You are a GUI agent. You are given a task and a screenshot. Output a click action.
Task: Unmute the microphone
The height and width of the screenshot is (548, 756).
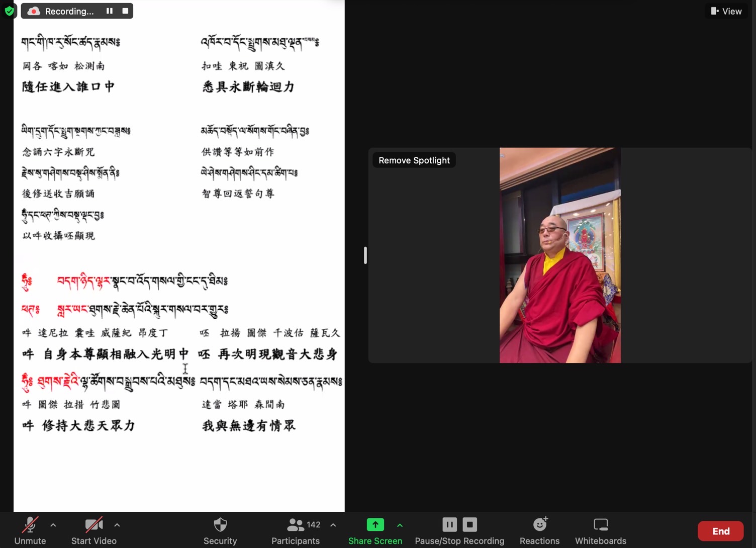point(30,530)
